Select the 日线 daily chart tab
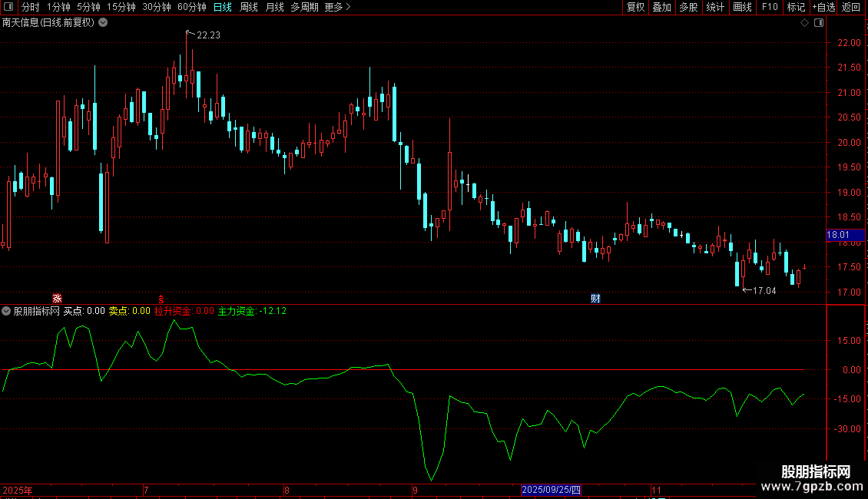 (223, 7)
